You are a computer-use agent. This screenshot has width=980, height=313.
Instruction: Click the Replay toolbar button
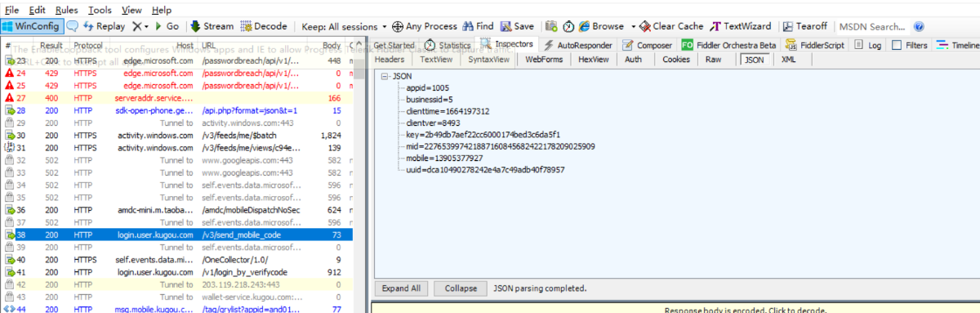point(104,26)
